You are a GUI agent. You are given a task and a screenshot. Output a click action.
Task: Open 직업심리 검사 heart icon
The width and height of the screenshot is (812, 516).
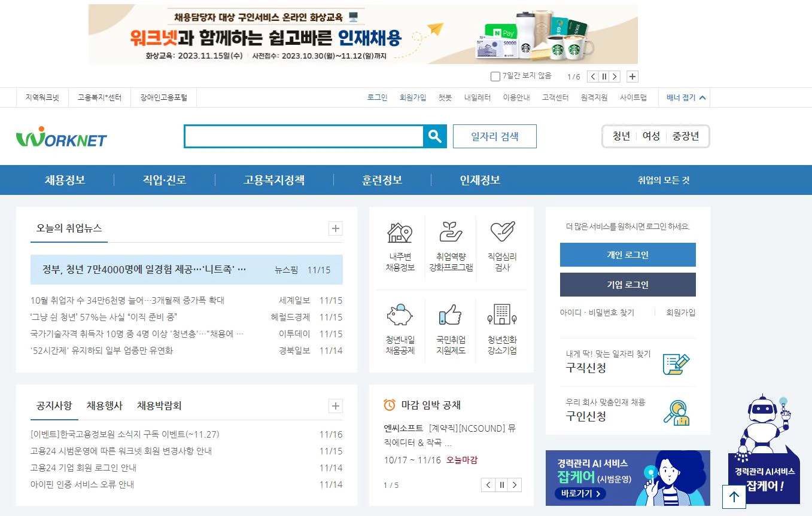pyautogui.click(x=502, y=231)
